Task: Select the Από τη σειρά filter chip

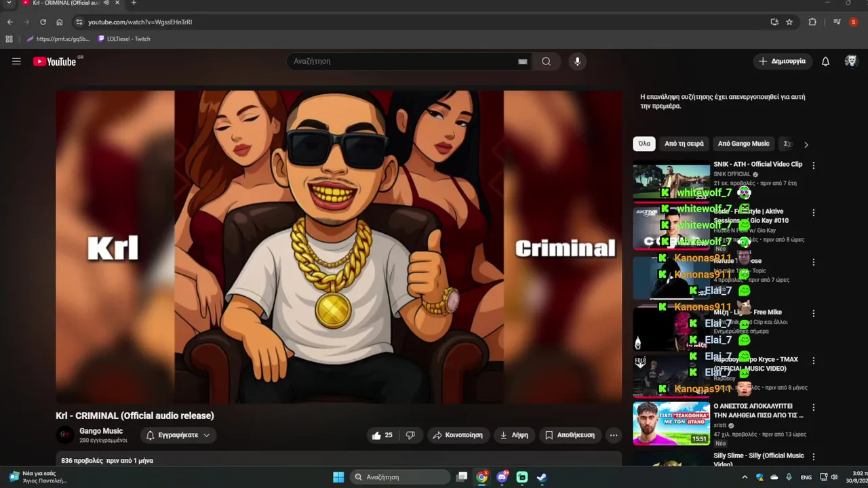Action: pyautogui.click(x=684, y=144)
